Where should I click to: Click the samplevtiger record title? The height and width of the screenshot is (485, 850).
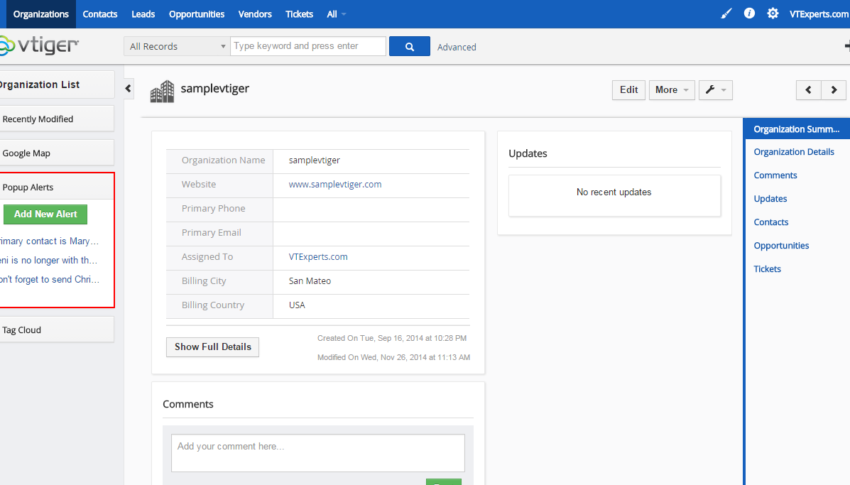pos(215,88)
